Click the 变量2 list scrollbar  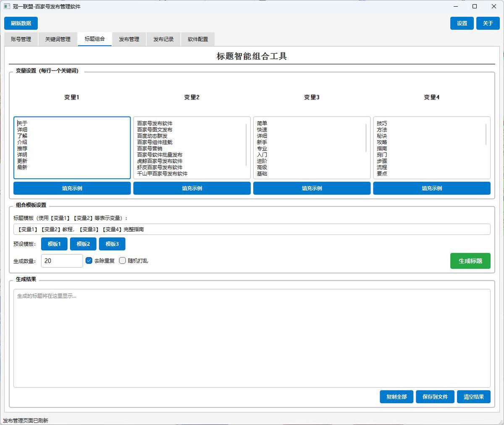click(x=246, y=144)
